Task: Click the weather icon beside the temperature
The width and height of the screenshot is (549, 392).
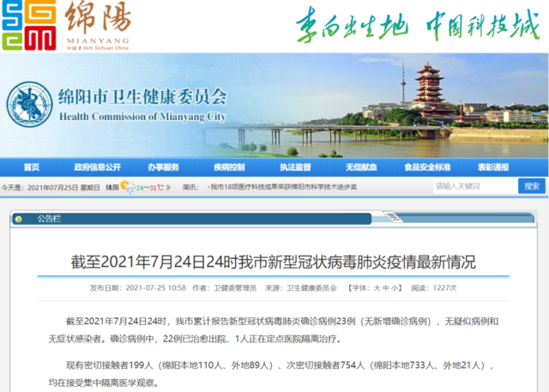Action: 127,186
